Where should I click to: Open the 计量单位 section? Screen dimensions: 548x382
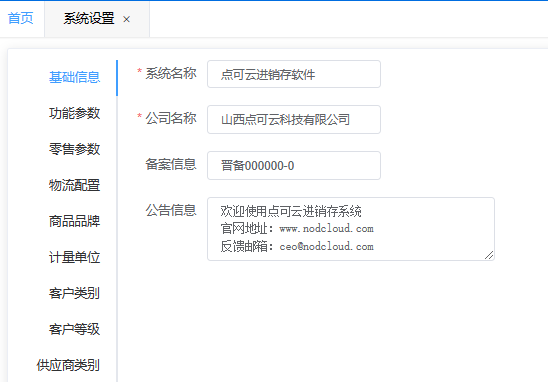(x=74, y=257)
